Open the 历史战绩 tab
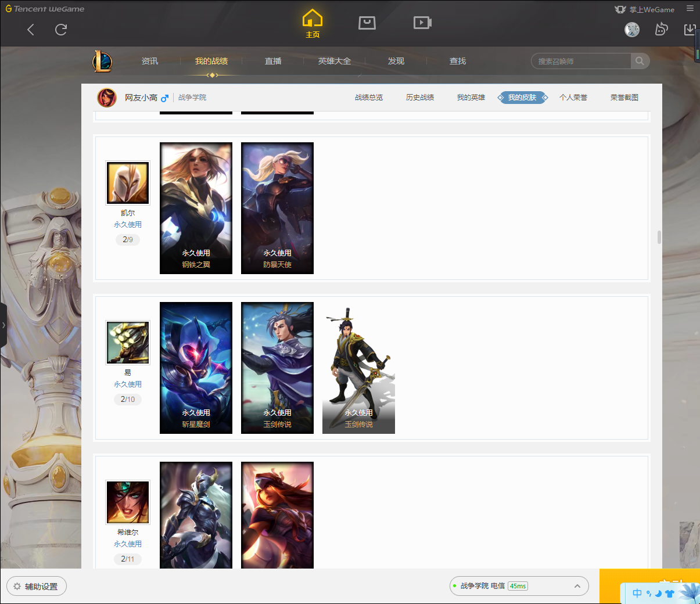Viewport: 700px width, 604px height. (x=419, y=98)
